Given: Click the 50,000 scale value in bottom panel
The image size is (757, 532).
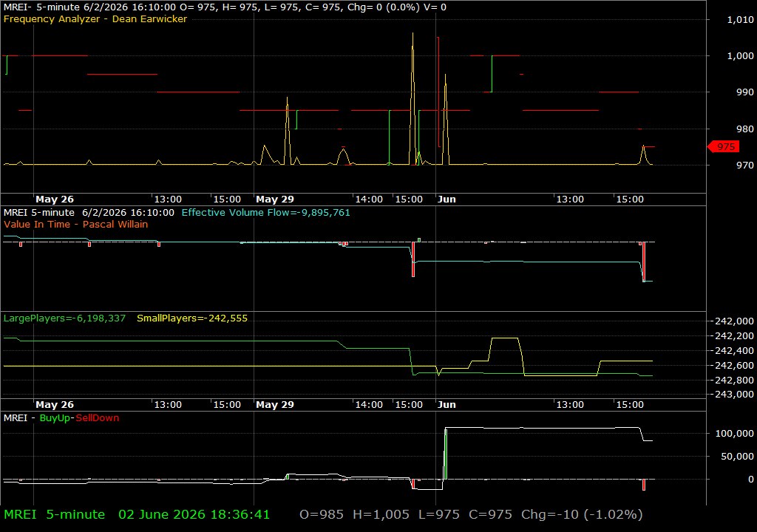Looking at the screenshot, I should click(737, 456).
